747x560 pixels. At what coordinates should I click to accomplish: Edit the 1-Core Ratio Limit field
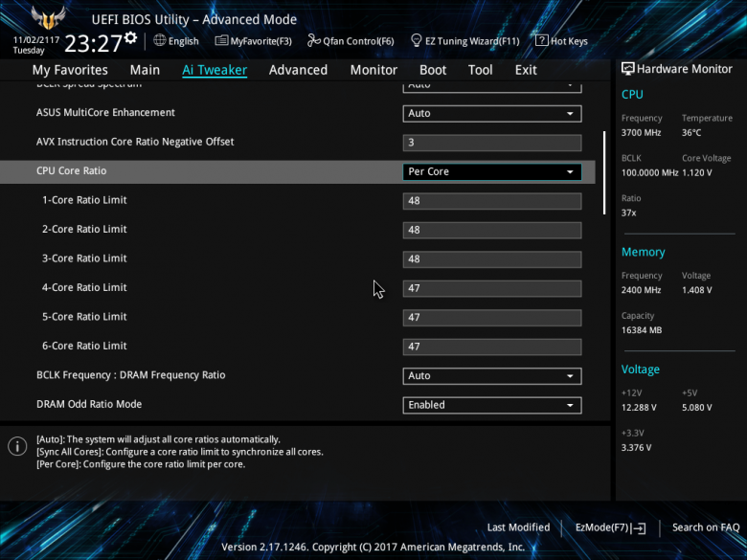click(x=492, y=201)
